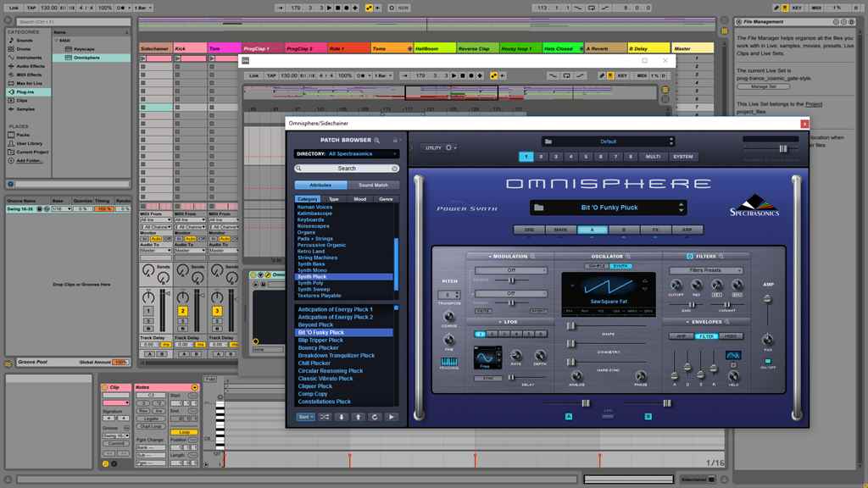Audition the patch with the play icon
Viewport: 868px width, 488px height.
click(391, 417)
